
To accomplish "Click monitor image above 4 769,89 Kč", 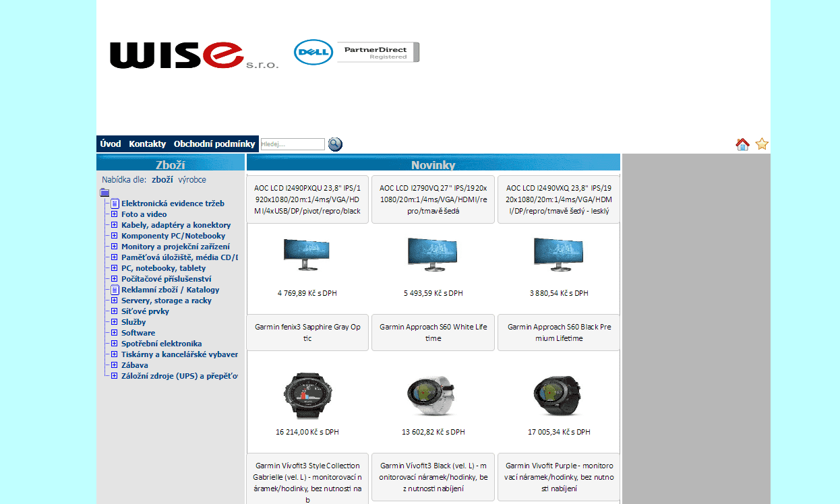I will point(307,254).
